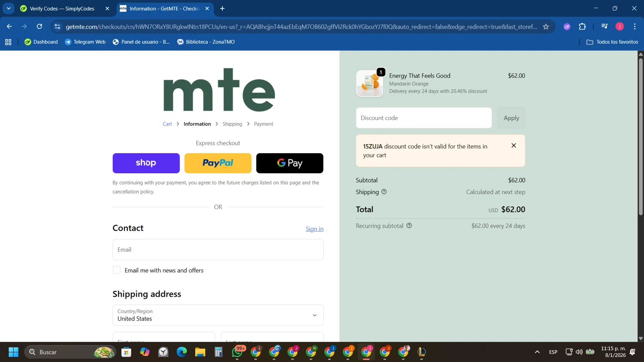Open WhatsApp from taskbar

pos(237,352)
